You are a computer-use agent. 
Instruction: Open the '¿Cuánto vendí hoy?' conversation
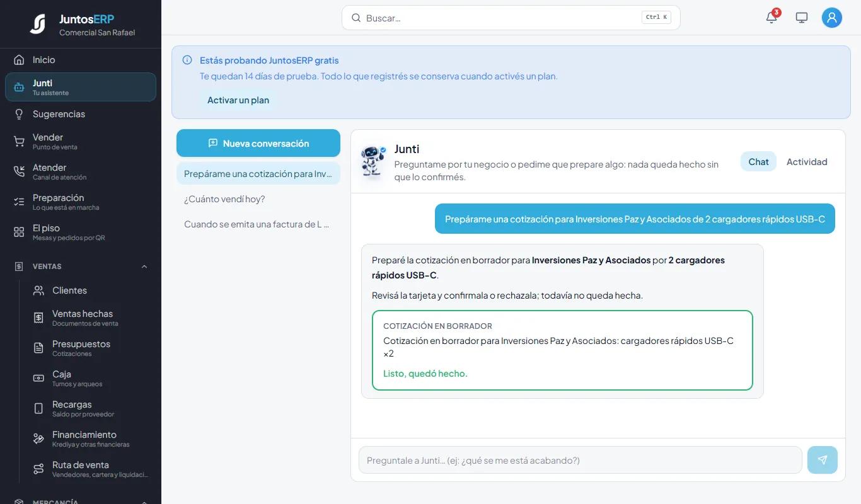[x=258, y=199]
